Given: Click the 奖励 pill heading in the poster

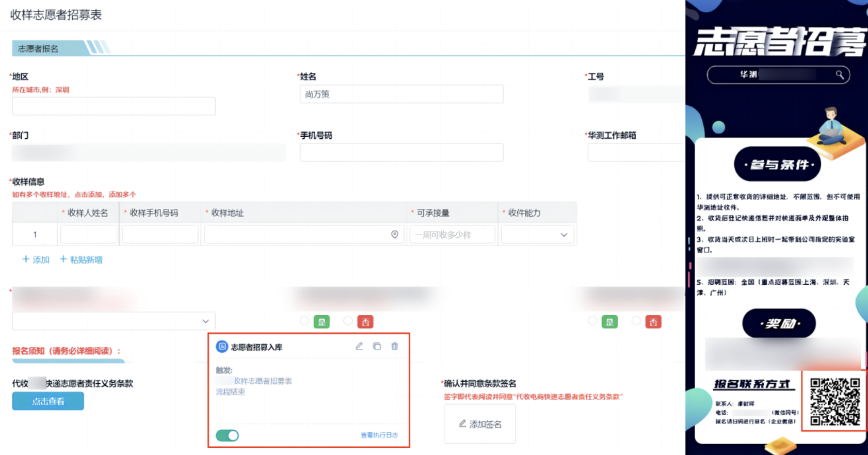Looking at the screenshot, I should pos(779,323).
